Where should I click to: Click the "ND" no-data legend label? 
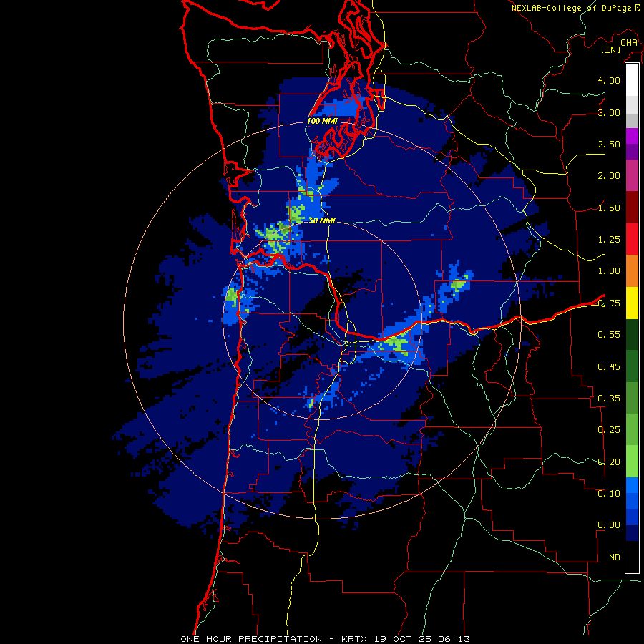click(x=615, y=557)
